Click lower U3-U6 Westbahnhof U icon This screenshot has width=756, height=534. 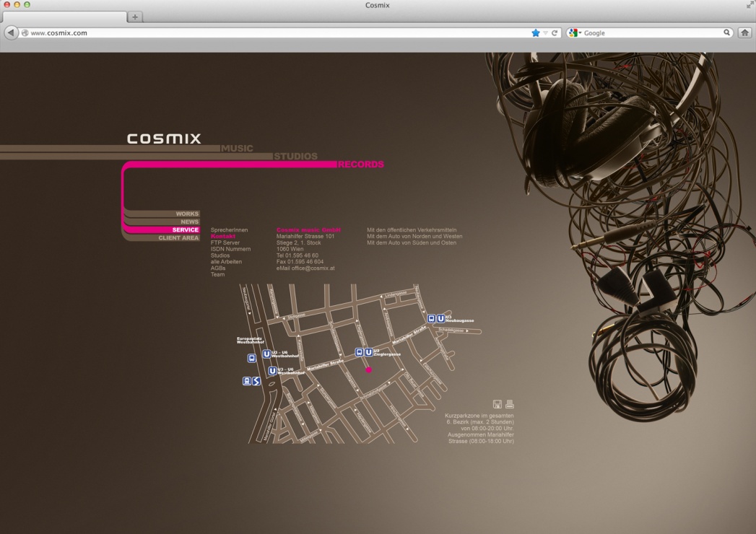272,371
